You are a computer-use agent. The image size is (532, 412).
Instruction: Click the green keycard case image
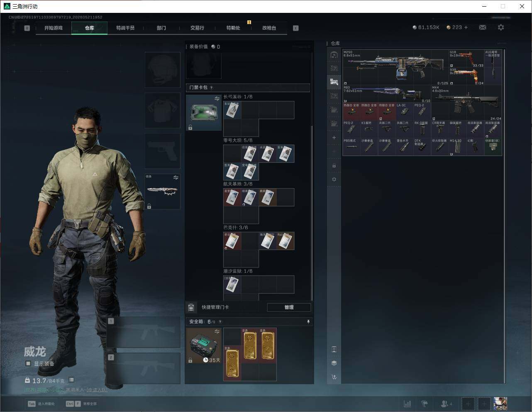(x=203, y=113)
